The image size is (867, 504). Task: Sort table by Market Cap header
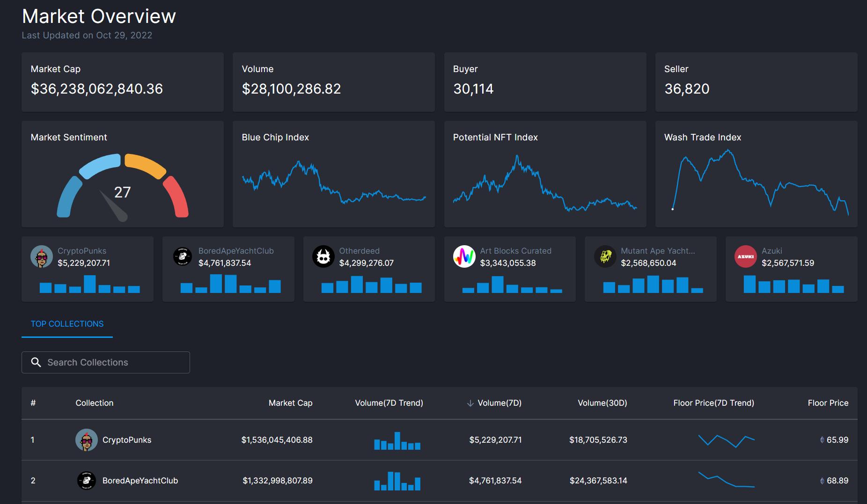[x=290, y=403]
